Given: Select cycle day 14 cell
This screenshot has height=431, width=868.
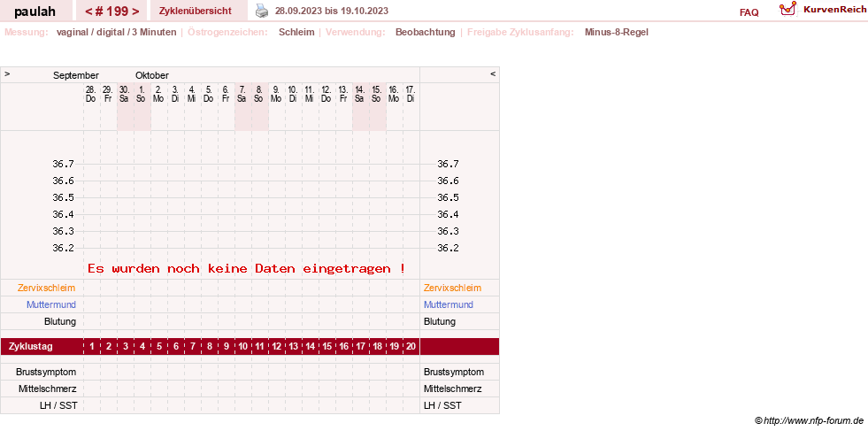Looking at the screenshot, I should click(x=310, y=347).
